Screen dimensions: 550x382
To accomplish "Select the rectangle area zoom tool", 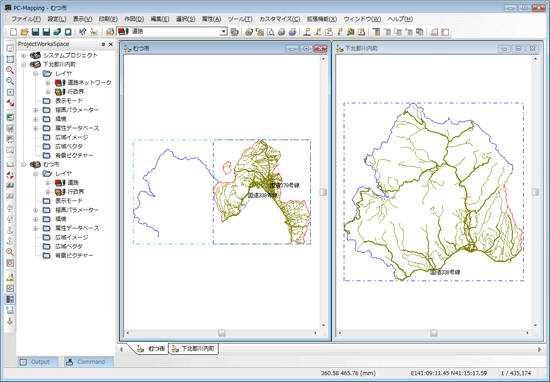I will click(10, 59).
